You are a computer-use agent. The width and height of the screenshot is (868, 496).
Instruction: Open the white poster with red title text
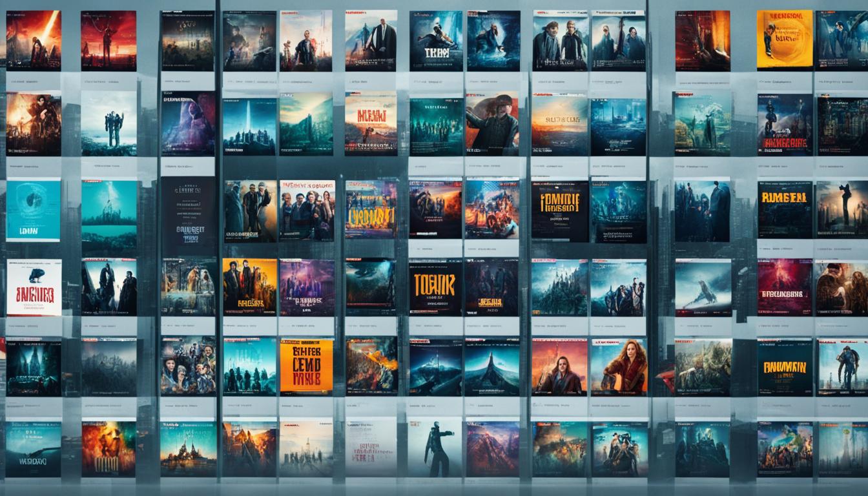34,287
